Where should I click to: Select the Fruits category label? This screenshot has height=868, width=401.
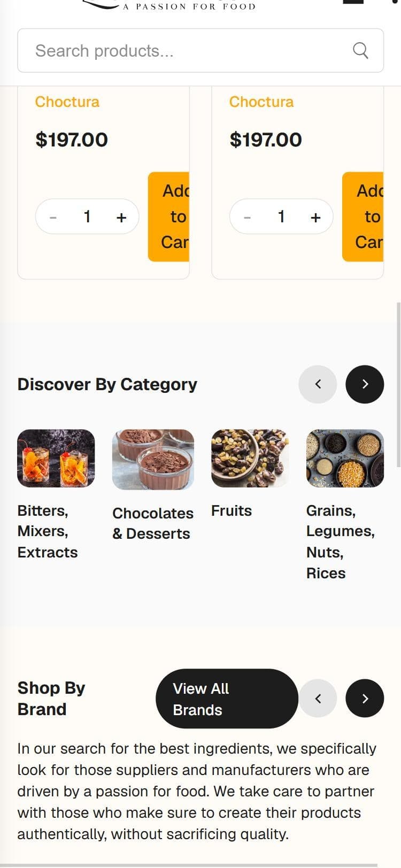pos(232,510)
